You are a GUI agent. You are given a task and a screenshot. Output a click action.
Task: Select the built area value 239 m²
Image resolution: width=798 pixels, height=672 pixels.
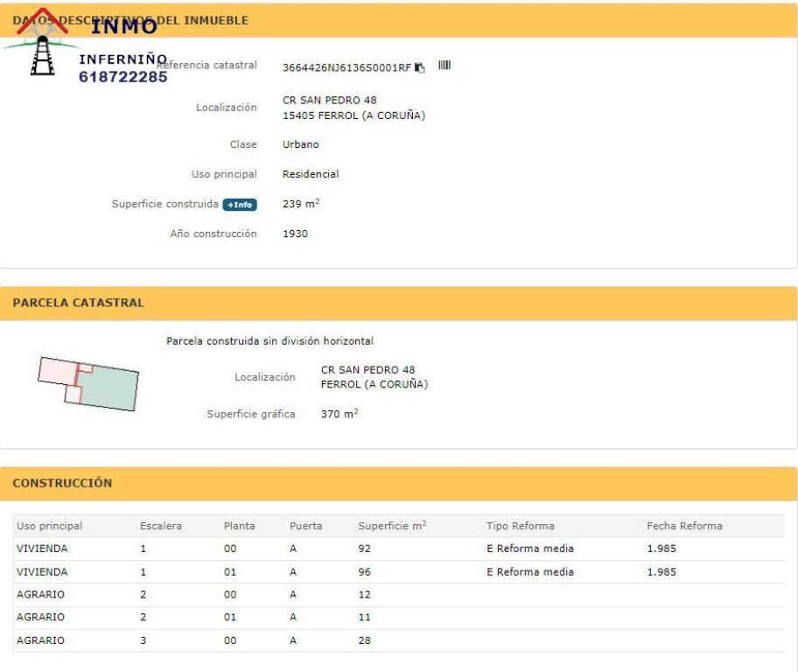(x=301, y=204)
